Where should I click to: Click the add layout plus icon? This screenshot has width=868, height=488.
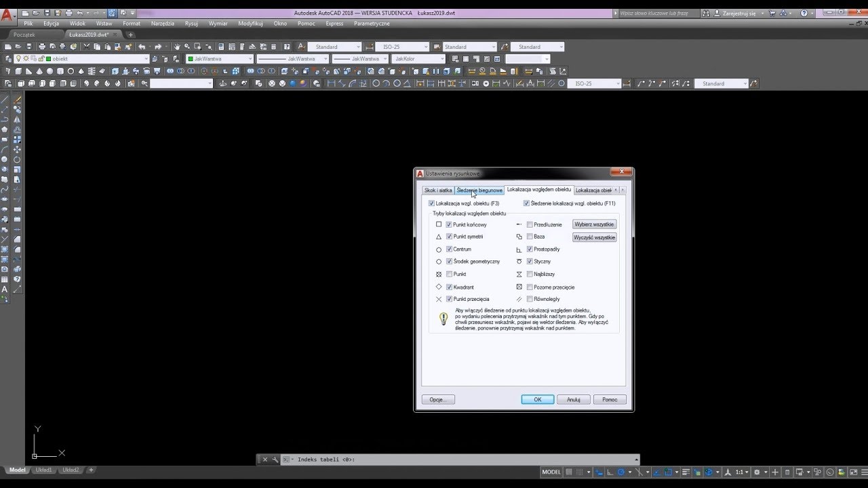tap(92, 470)
